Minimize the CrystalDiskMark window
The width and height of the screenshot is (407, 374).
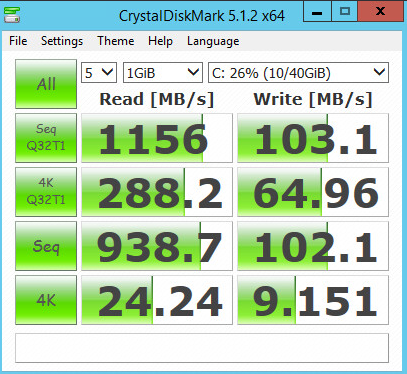pyautogui.click(x=317, y=12)
